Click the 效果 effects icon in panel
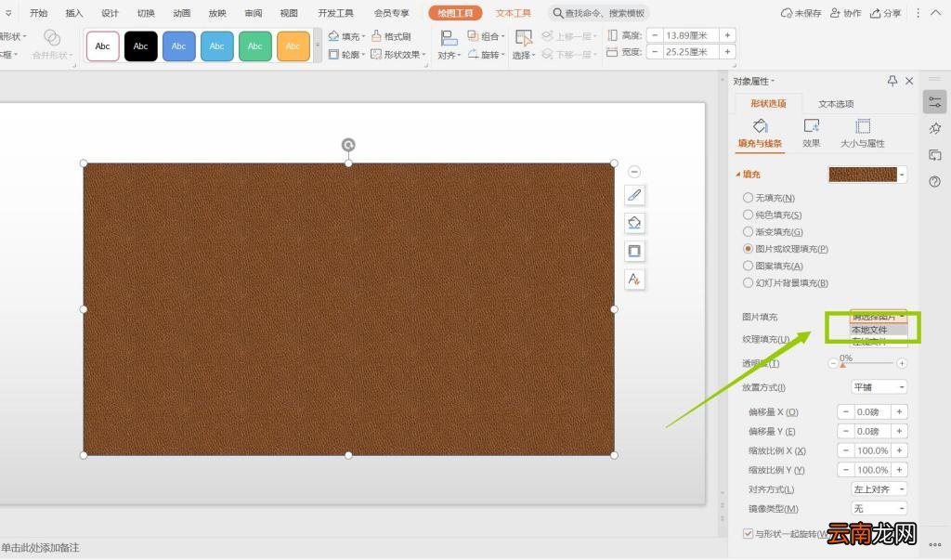Screen dimensions: 951x560 tap(812, 126)
